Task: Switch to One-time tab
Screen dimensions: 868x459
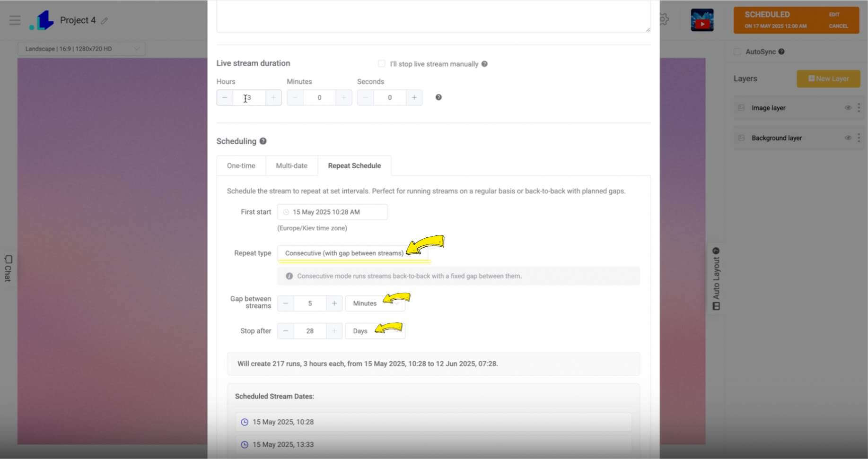Action: click(x=241, y=165)
